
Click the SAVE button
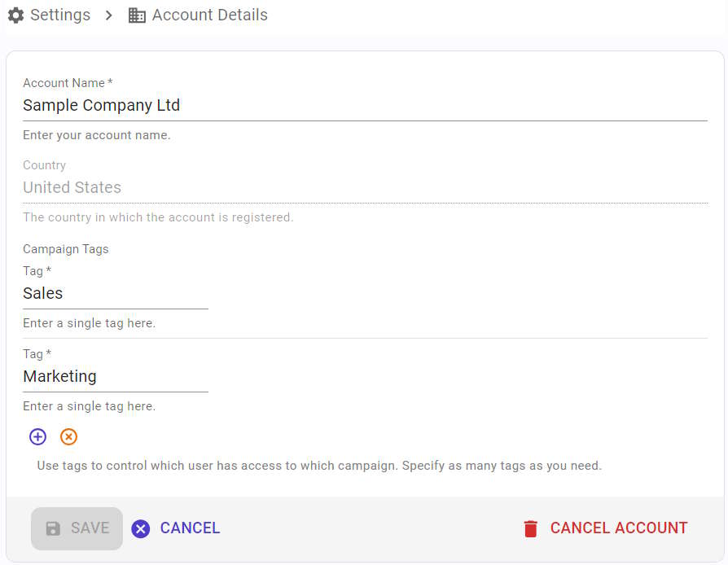tap(77, 528)
